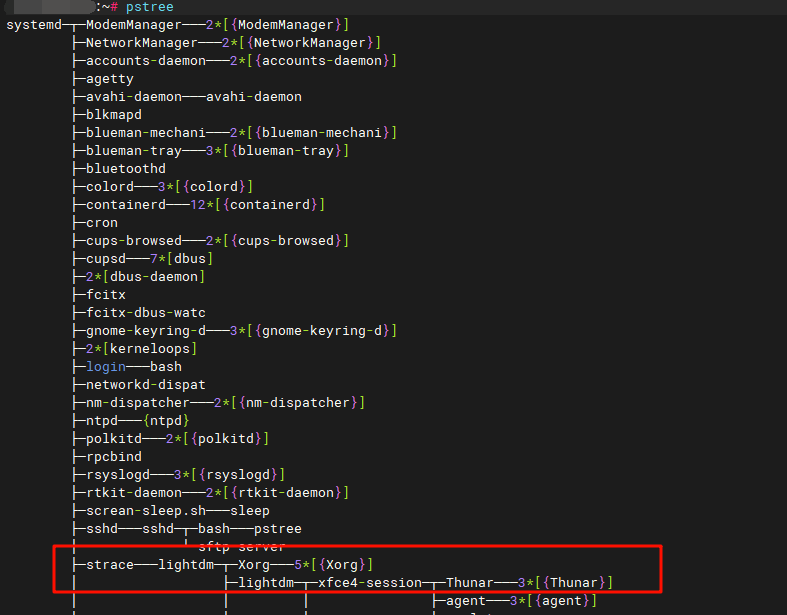The height and width of the screenshot is (615, 787).
Task: Select the cron process in the tree
Action: (x=101, y=223)
